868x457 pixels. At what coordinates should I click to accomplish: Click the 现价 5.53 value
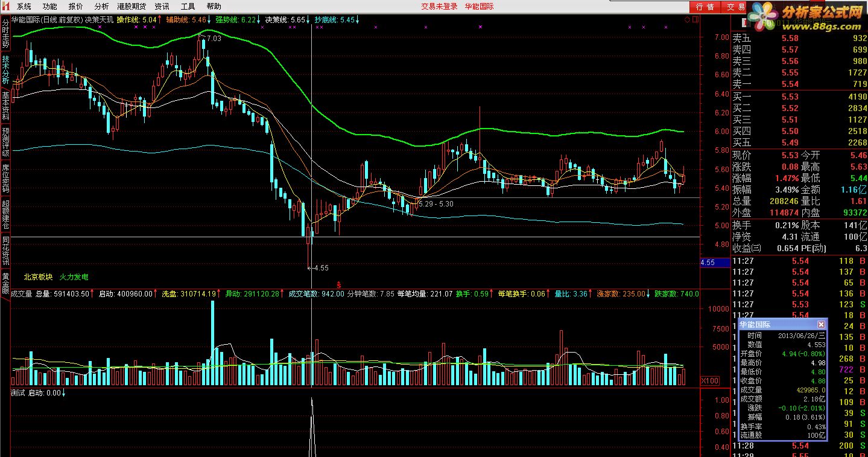click(790, 155)
